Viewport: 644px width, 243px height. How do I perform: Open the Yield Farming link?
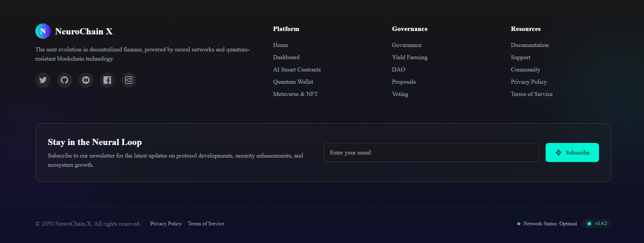point(409,57)
